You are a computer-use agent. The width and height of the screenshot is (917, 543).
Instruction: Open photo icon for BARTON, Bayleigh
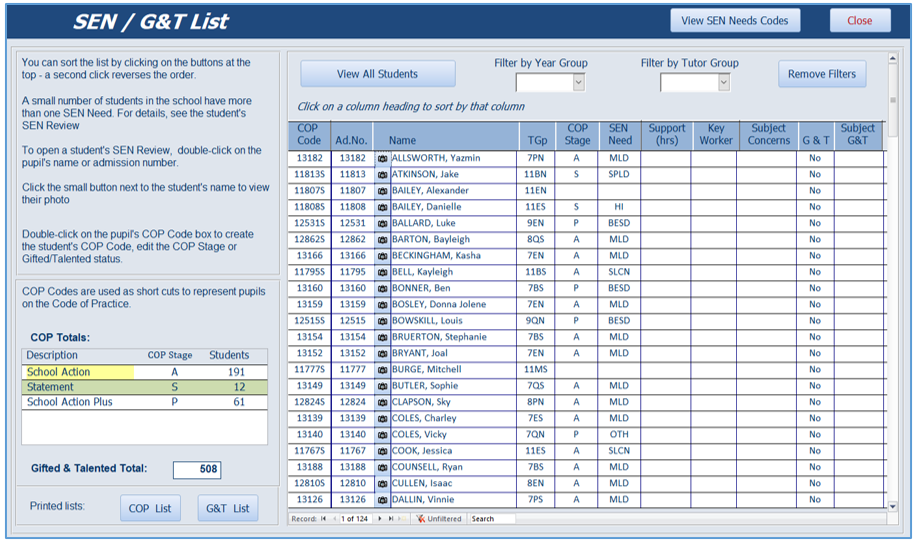[382, 240]
